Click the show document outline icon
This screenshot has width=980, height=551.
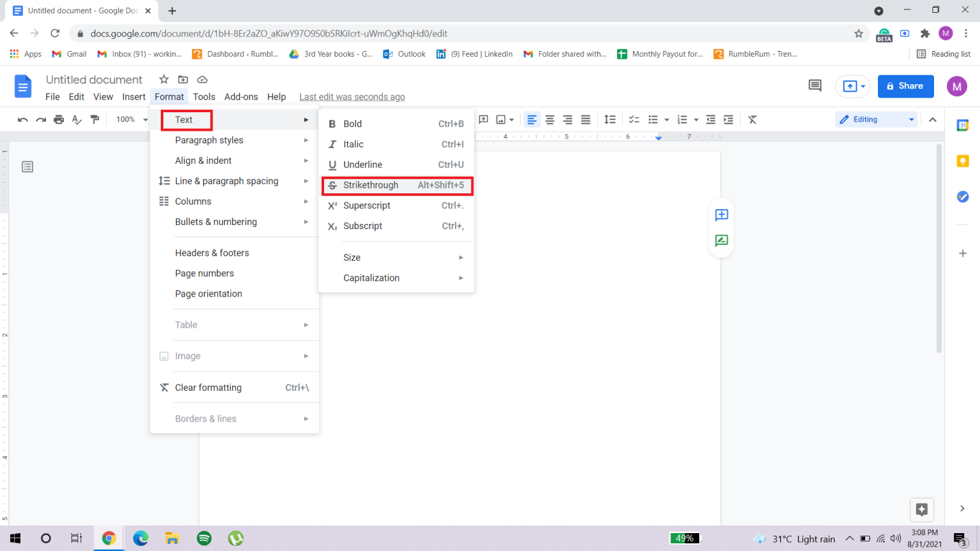pyautogui.click(x=27, y=167)
